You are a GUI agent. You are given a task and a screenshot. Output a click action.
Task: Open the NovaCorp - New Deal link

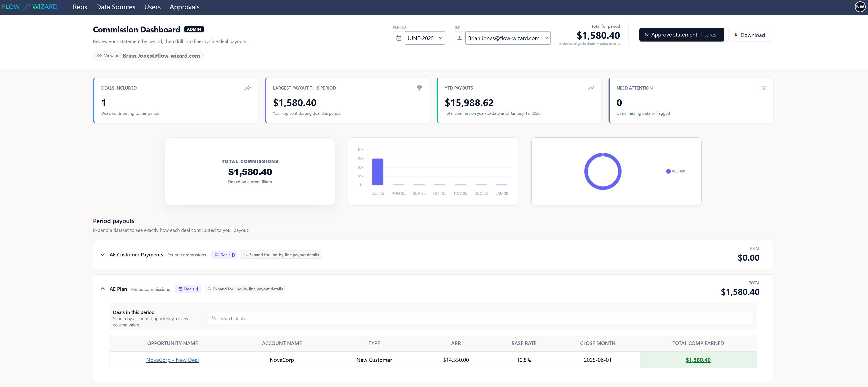tap(172, 360)
